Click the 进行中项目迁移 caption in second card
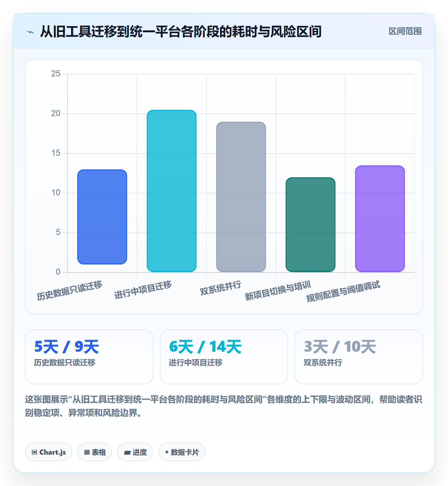This screenshot has height=486, width=448. pyautogui.click(x=196, y=363)
